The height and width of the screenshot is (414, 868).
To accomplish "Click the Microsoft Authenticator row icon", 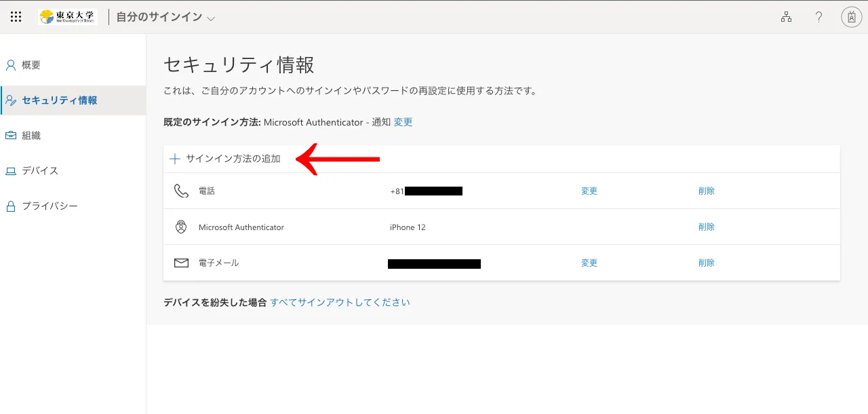I will pyautogui.click(x=181, y=227).
